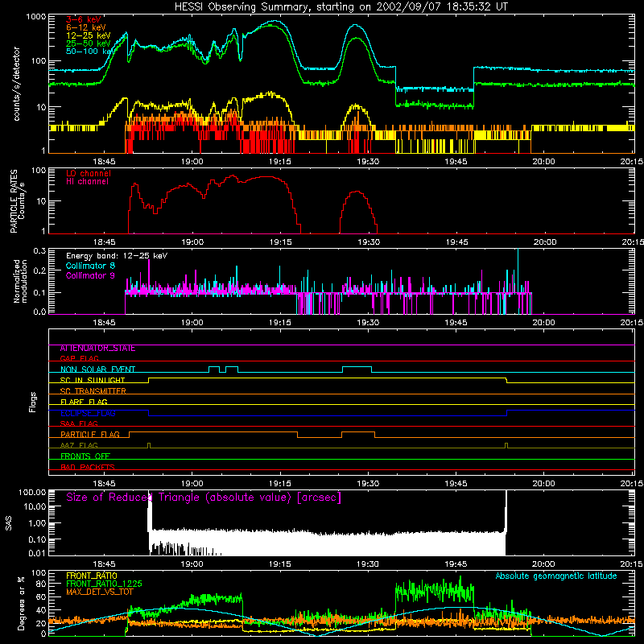Click the SC_IN_SUNLIGHT flag label

[93, 380]
